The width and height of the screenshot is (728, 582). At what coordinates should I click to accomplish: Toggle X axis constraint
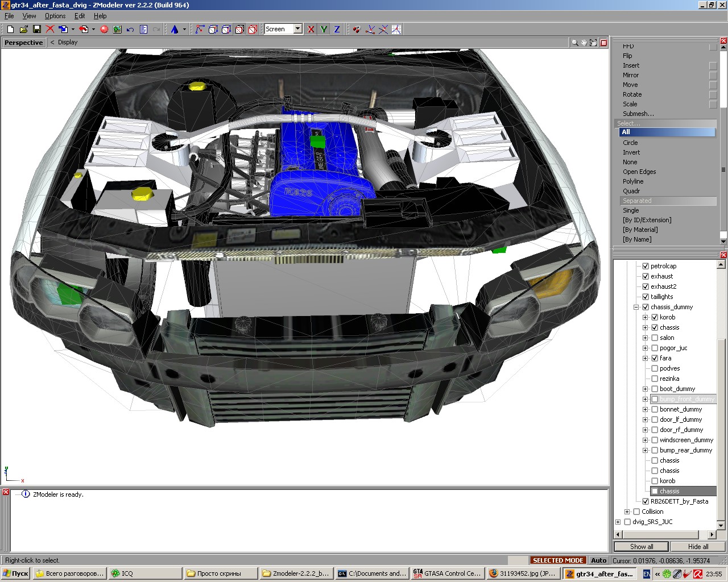pyautogui.click(x=311, y=29)
